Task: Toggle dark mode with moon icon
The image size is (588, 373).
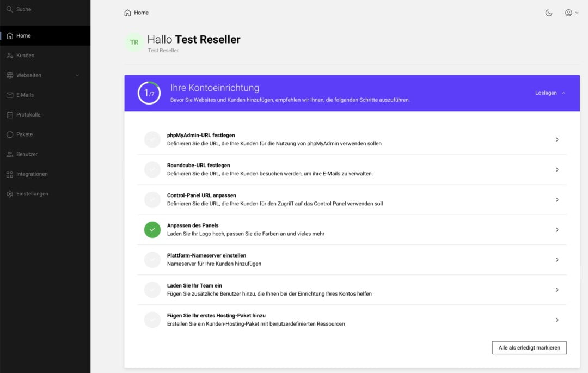Action: pos(549,13)
